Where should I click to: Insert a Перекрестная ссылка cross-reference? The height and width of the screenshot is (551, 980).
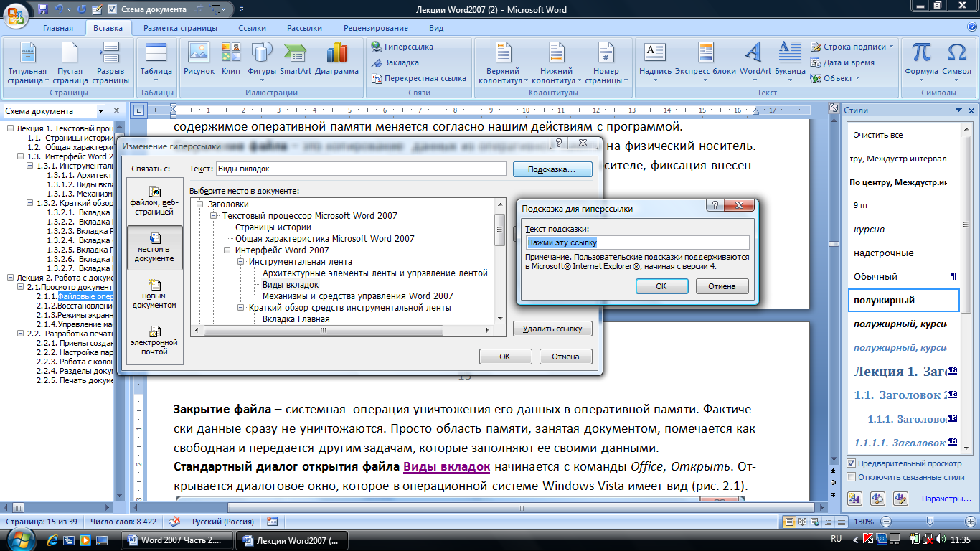[x=419, y=78]
